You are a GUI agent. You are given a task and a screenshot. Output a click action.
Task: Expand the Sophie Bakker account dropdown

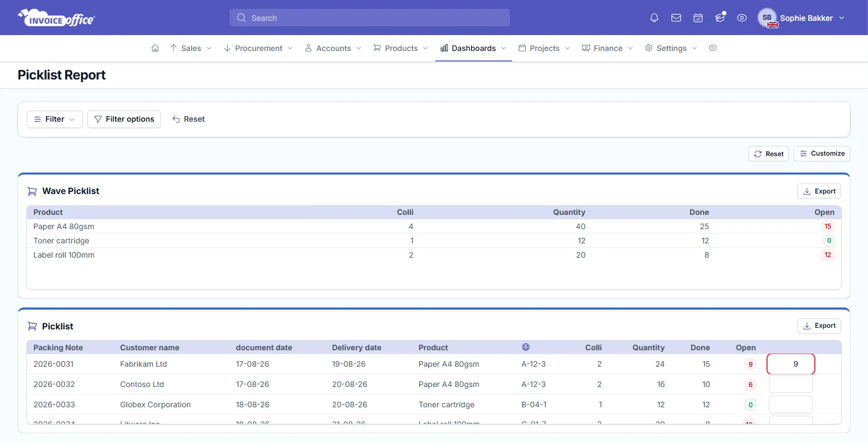click(812, 18)
